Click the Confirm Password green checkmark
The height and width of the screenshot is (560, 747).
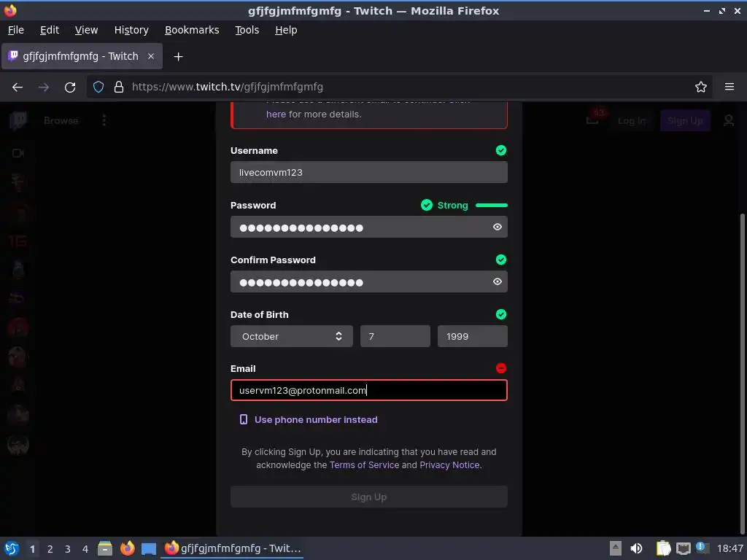(x=501, y=260)
